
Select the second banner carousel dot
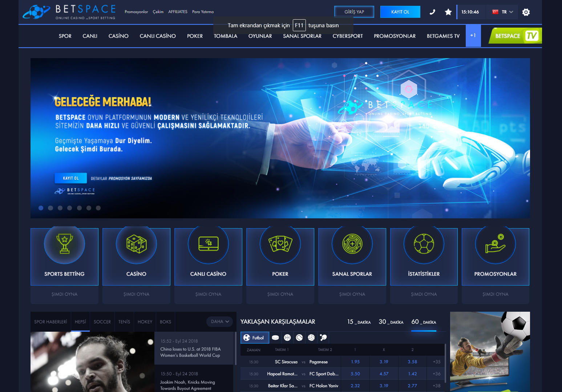pyautogui.click(x=50, y=208)
